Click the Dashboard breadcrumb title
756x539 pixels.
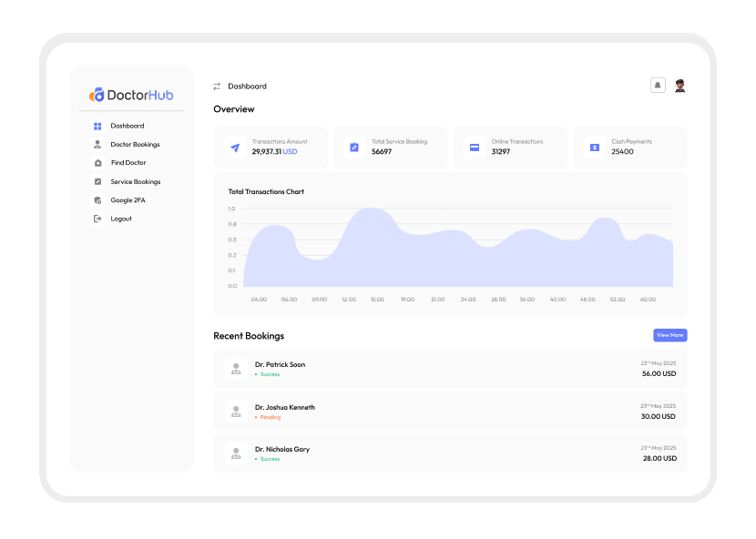(247, 86)
